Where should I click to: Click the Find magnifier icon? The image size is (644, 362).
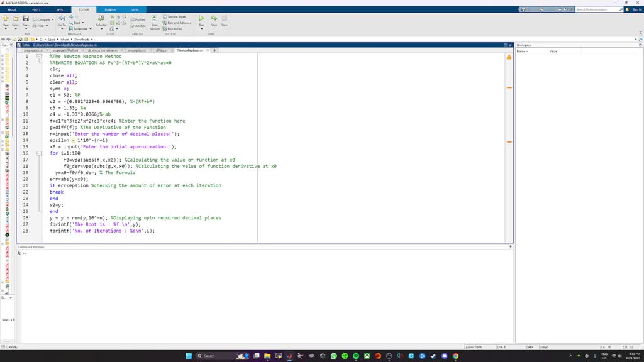coord(71,23)
